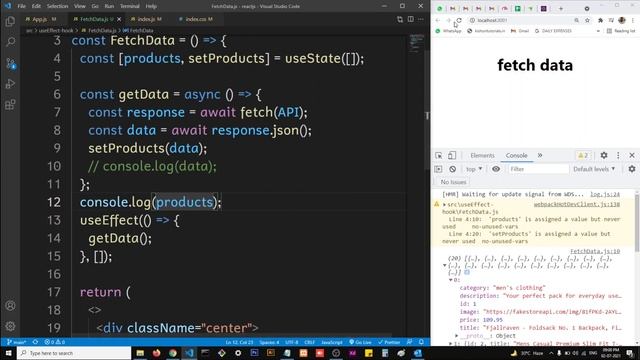The image size is (640, 360).
Task: Open the log.js:24 source link
Action: coord(605,194)
